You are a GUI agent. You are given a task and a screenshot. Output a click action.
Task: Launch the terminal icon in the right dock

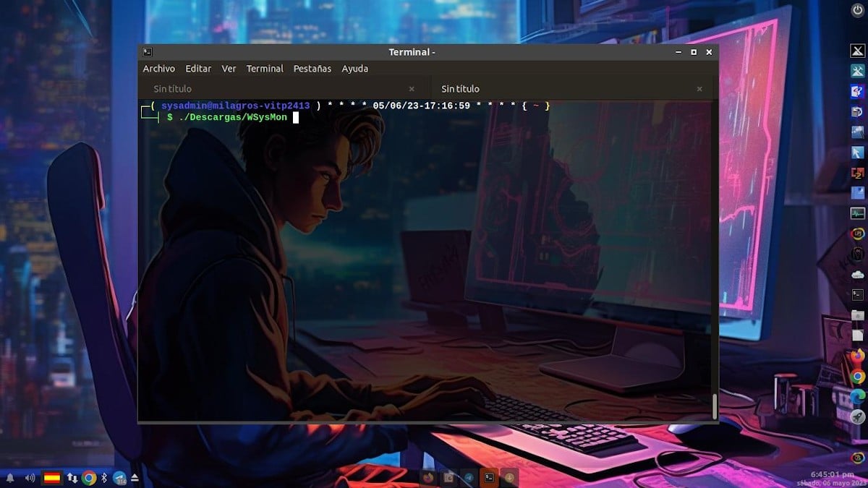[x=857, y=295]
